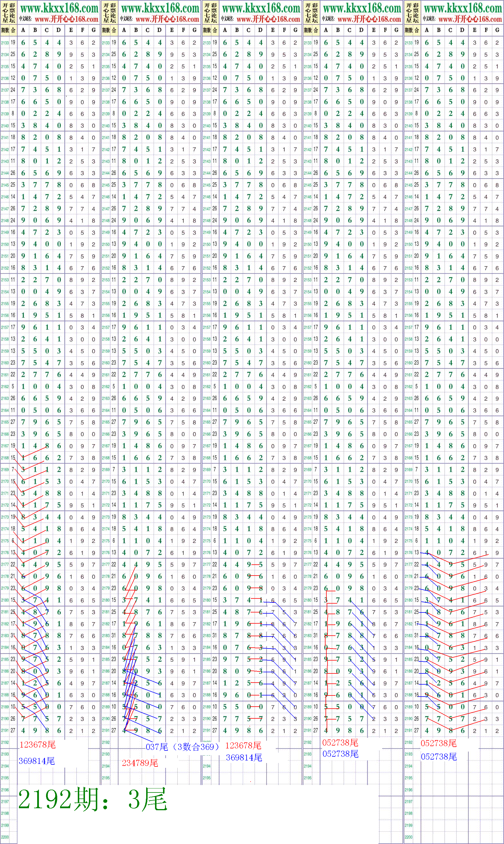Click the '期数' header in the first panel
The image size is (504, 844).
click(x=5, y=31)
